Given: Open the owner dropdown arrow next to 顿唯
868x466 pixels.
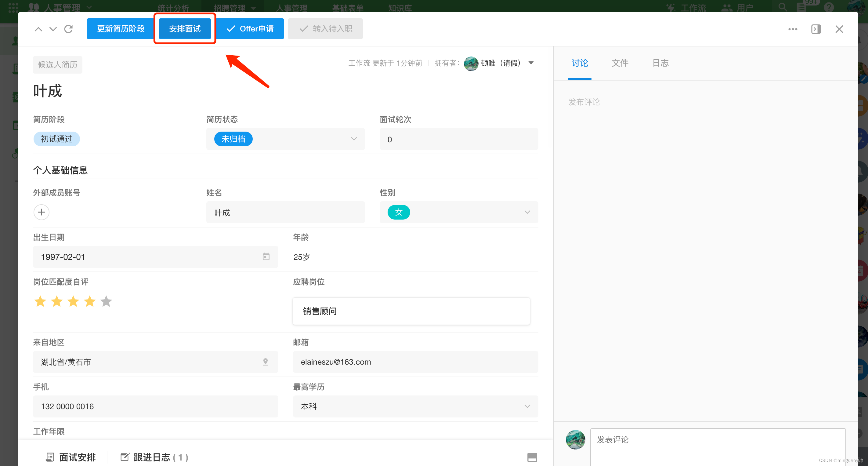Looking at the screenshot, I should click(x=531, y=63).
